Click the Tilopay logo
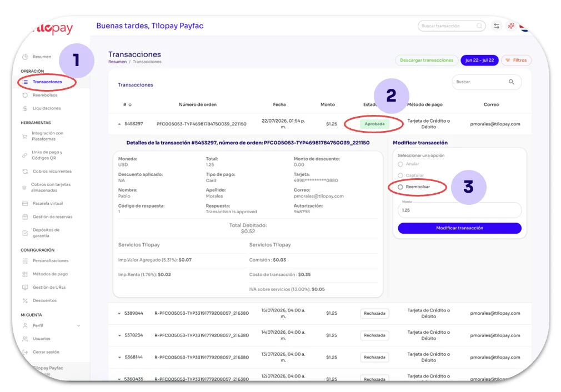561x392 pixels. (x=54, y=28)
